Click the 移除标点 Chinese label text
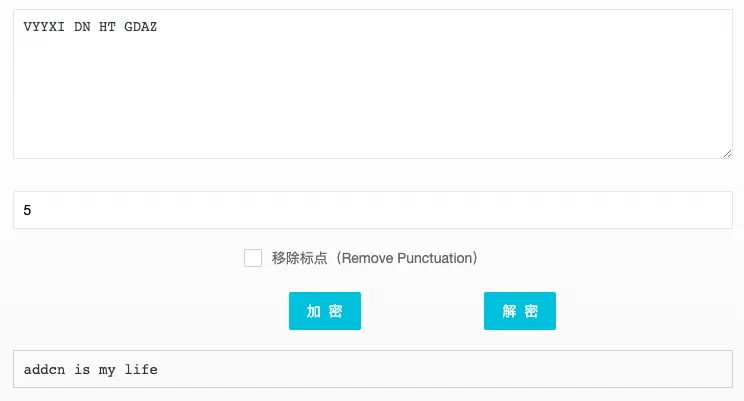Image resolution: width=744 pixels, height=401 pixels. pos(299,258)
